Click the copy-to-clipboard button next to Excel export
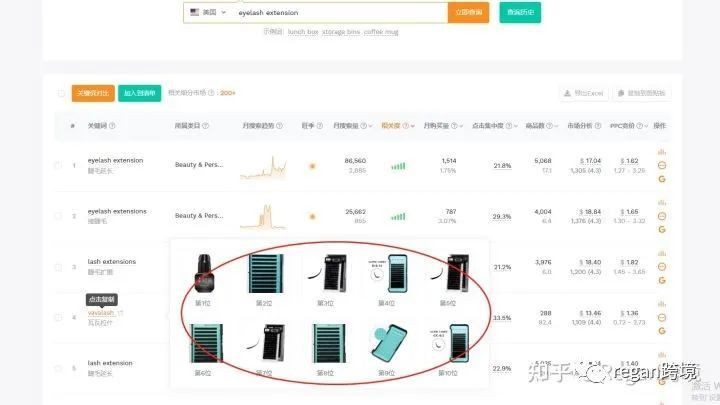The image size is (720, 405). point(641,93)
